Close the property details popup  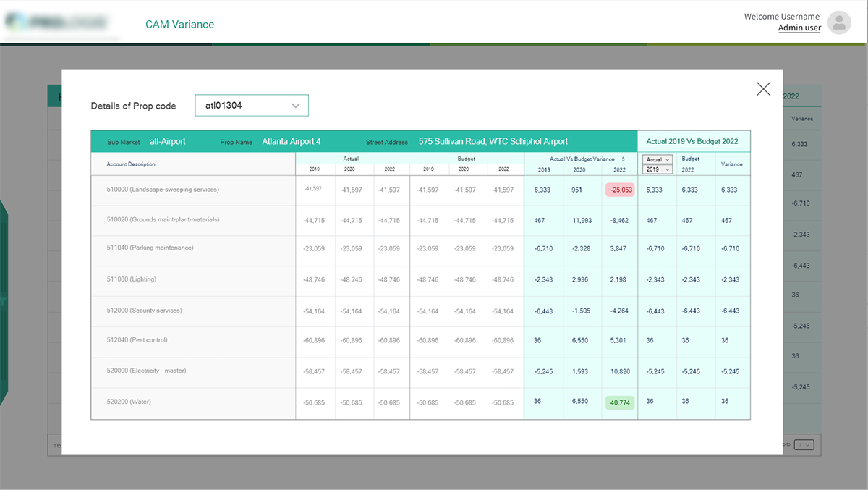763,89
